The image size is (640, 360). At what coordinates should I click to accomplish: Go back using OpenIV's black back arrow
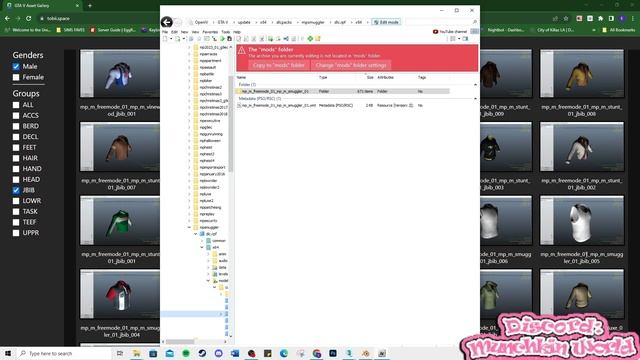point(167,22)
